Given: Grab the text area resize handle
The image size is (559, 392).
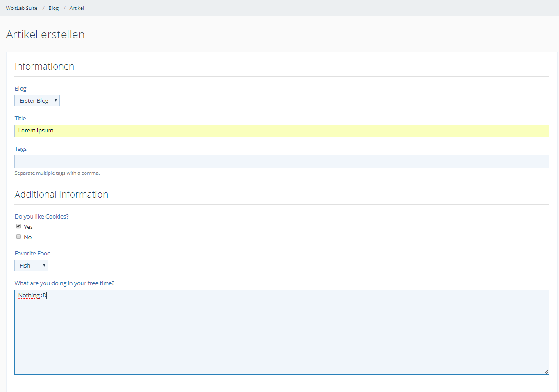Looking at the screenshot, I should pyautogui.click(x=546, y=372).
